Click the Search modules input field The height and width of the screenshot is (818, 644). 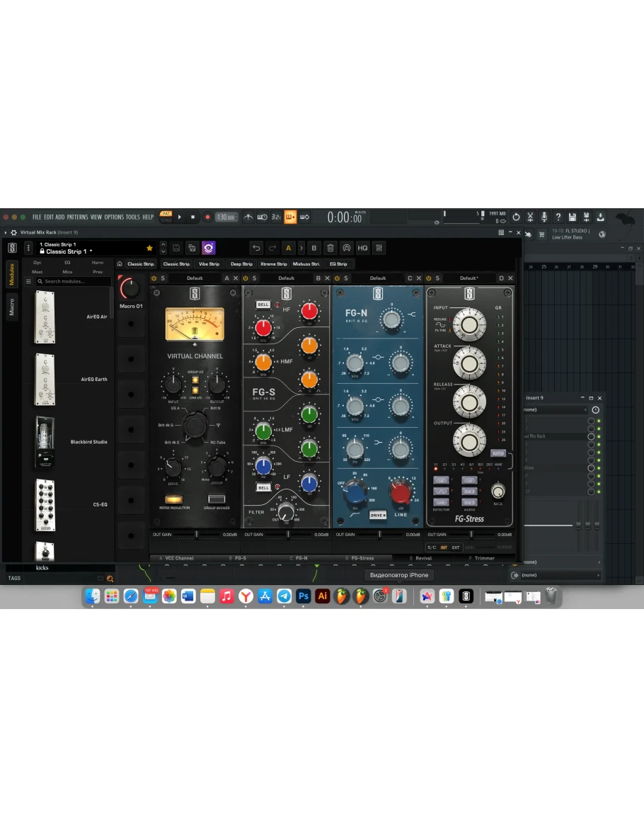(74, 281)
